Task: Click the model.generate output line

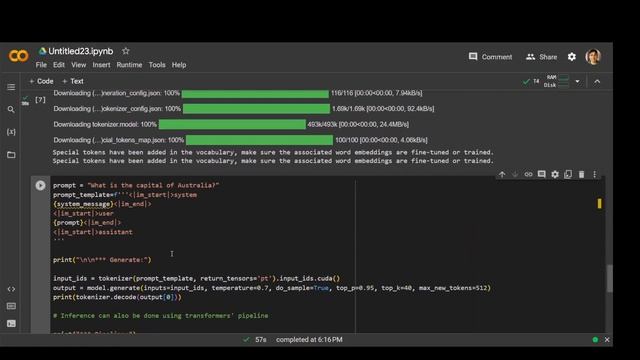Action: [271, 288]
